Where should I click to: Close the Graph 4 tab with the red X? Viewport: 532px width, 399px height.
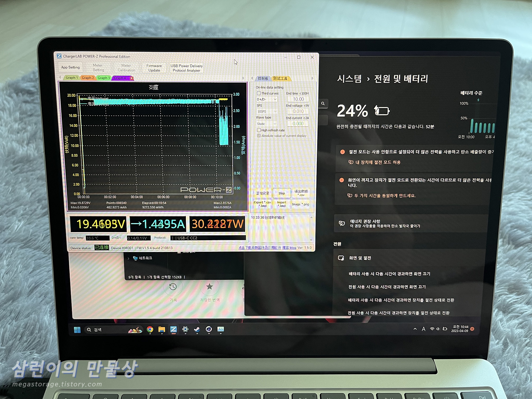131,78
